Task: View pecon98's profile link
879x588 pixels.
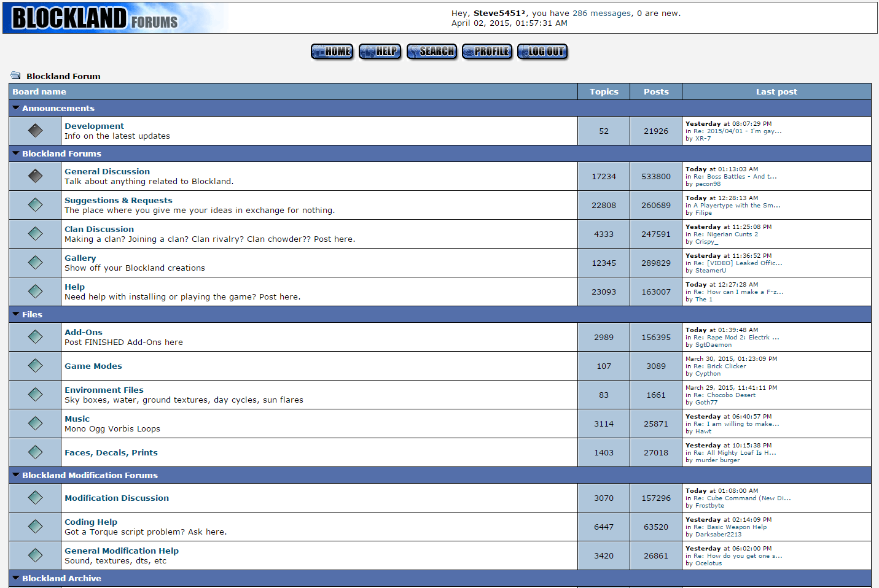Action: coord(706,184)
